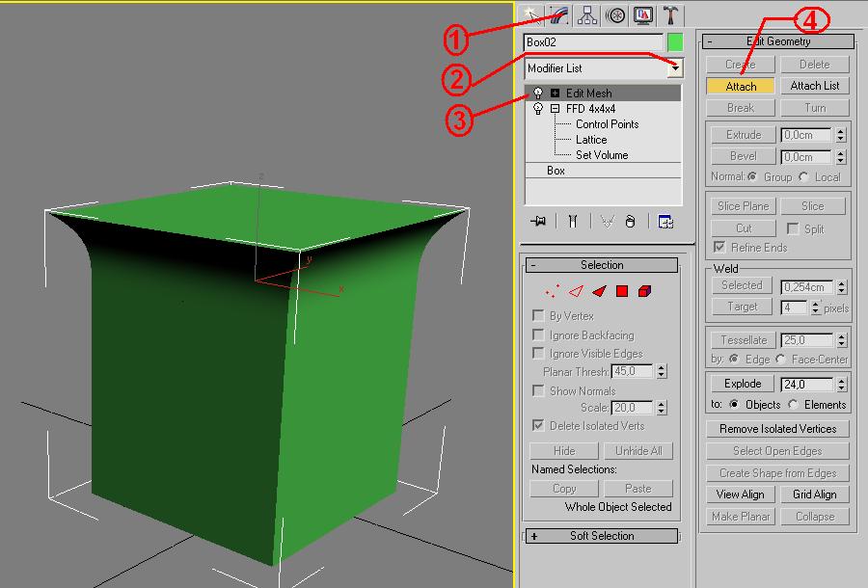Select the Elements explode radio button
The image size is (868, 588).
[793, 405]
